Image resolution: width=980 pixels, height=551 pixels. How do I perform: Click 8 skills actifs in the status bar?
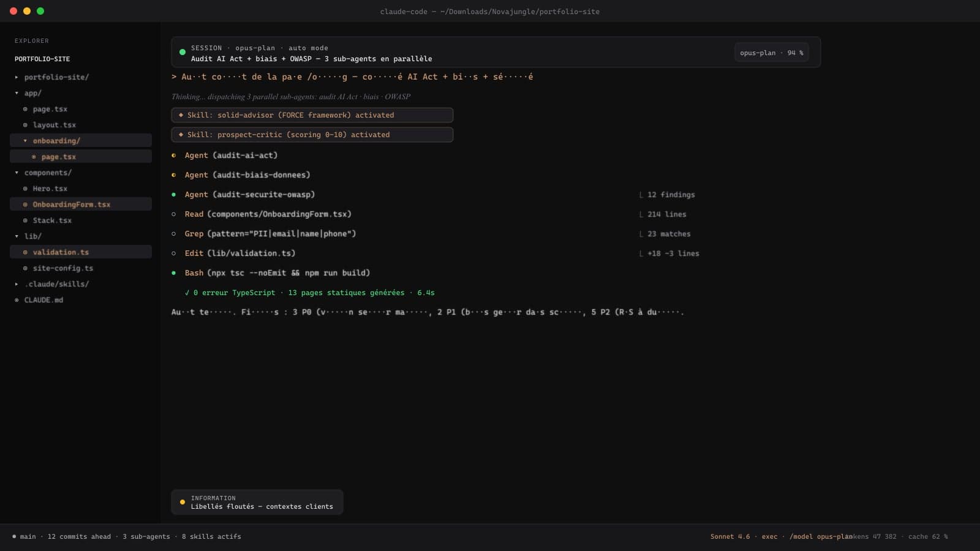tap(211, 536)
